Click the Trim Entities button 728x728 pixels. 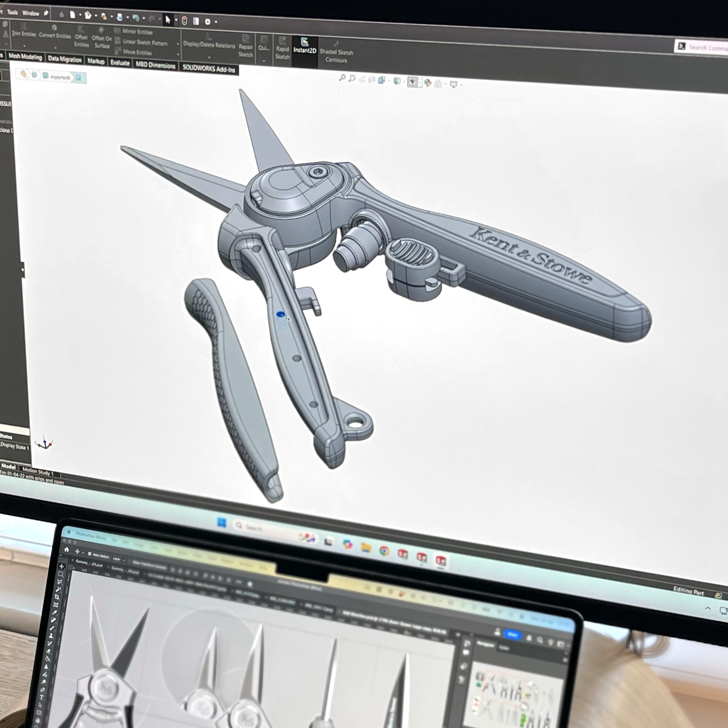pos(24,31)
